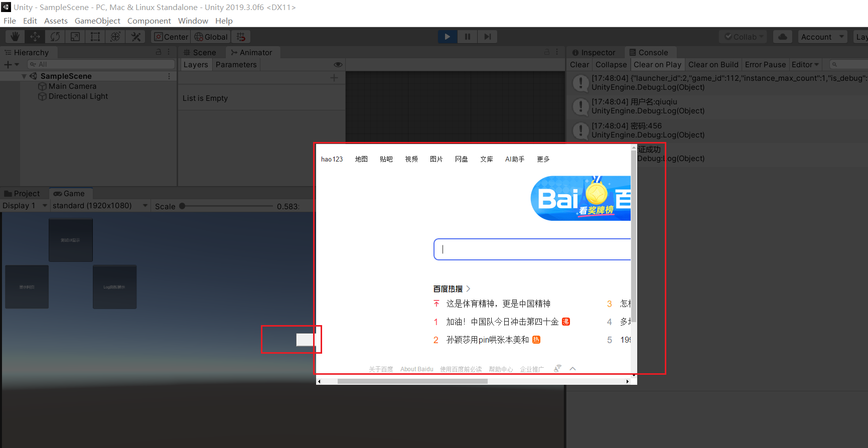Toggle grid snapping icon
The image size is (868, 448).
click(x=241, y=37)
